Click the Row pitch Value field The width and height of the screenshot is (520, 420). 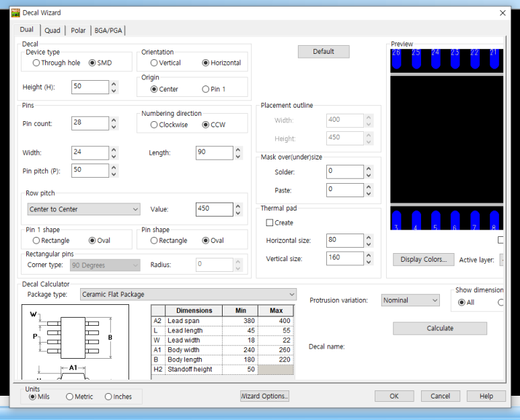tap(214, 209)
